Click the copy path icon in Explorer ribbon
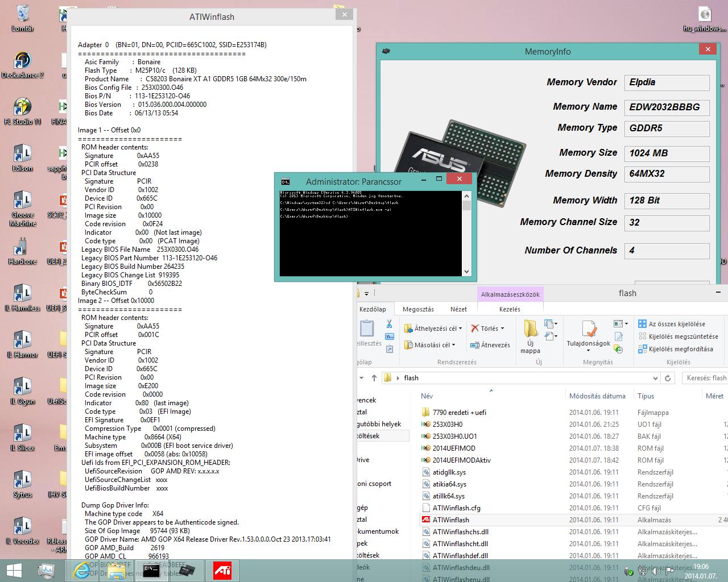 point(390,336)
